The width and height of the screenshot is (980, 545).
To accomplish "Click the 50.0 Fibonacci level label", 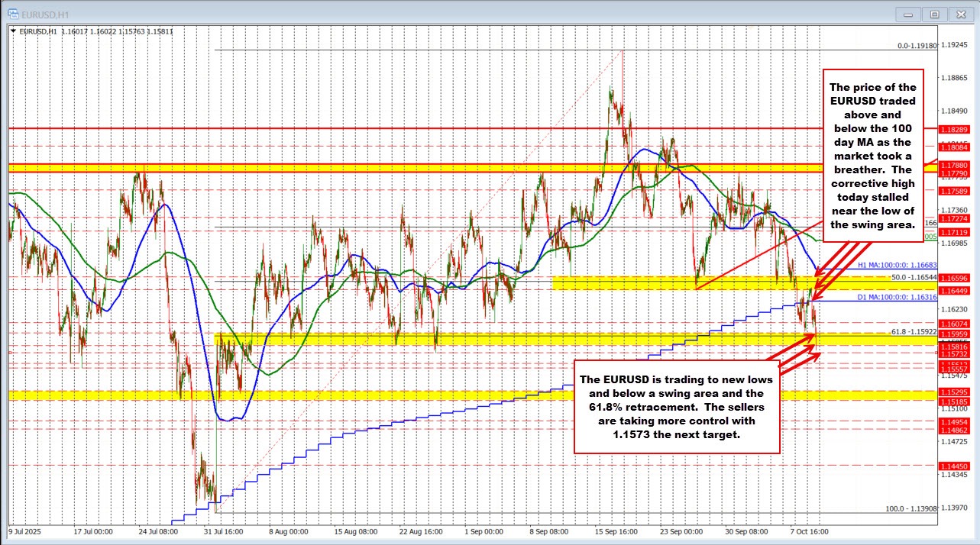I will [x=914, y=276].
